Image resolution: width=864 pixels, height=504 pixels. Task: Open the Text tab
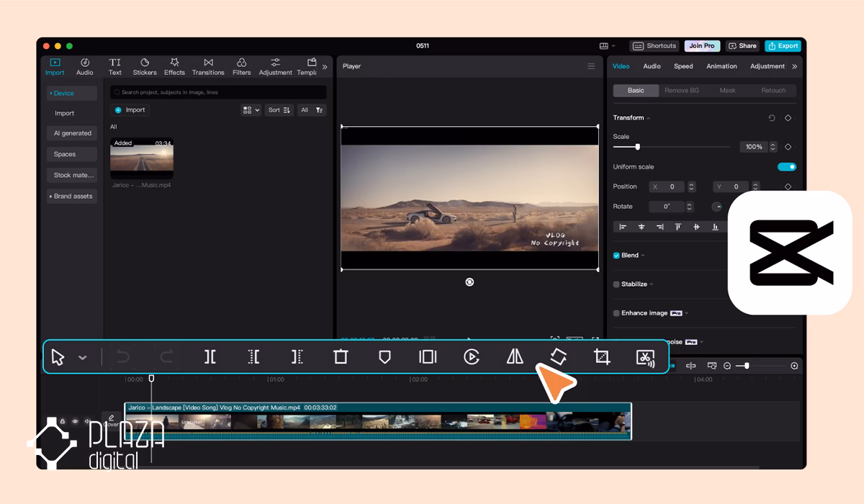(115, 67)
